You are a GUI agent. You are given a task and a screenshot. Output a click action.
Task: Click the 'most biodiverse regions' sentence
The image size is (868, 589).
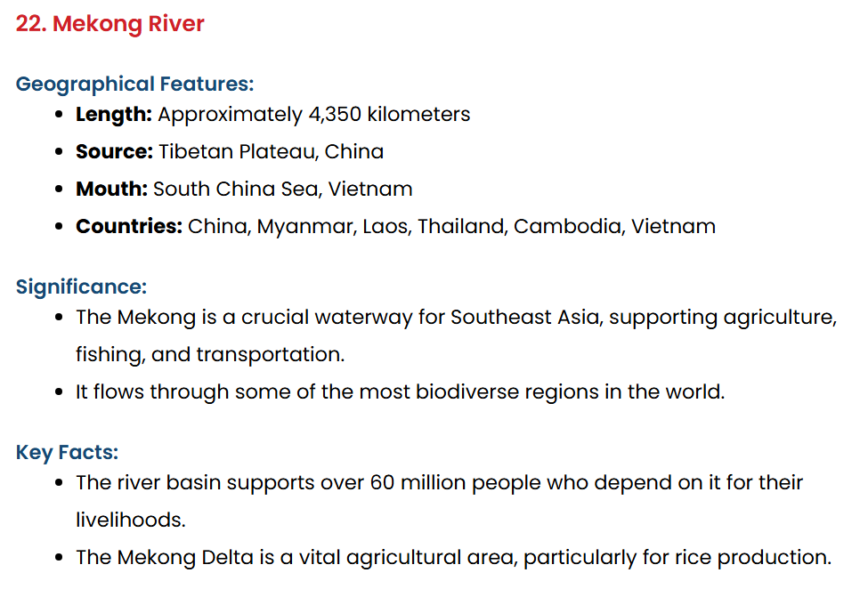click(401, 392)
